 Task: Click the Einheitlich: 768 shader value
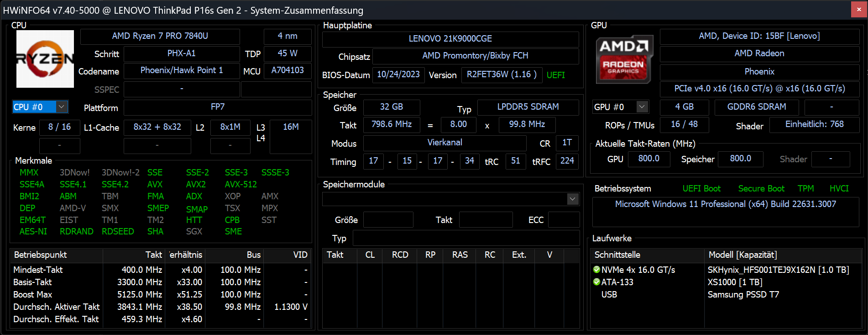pos(815,124)
